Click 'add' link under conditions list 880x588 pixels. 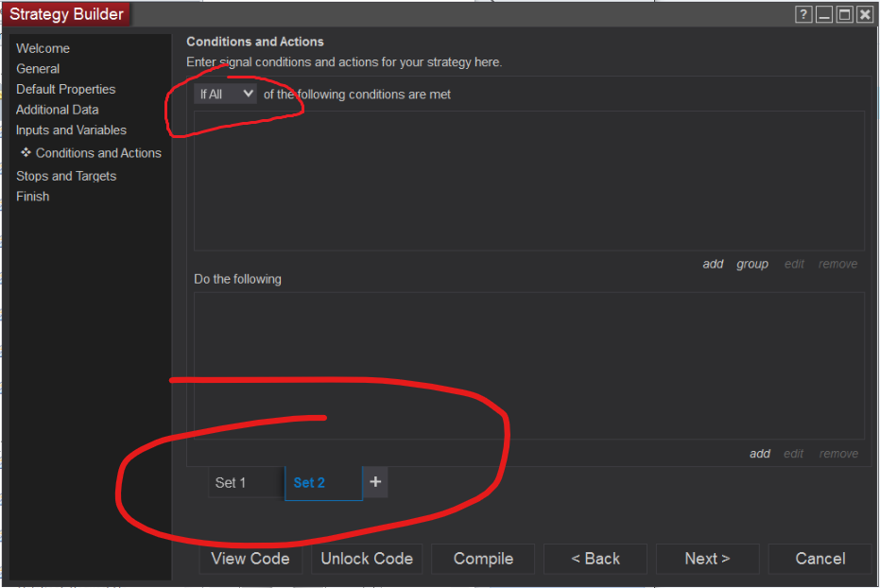pos(713,264)
